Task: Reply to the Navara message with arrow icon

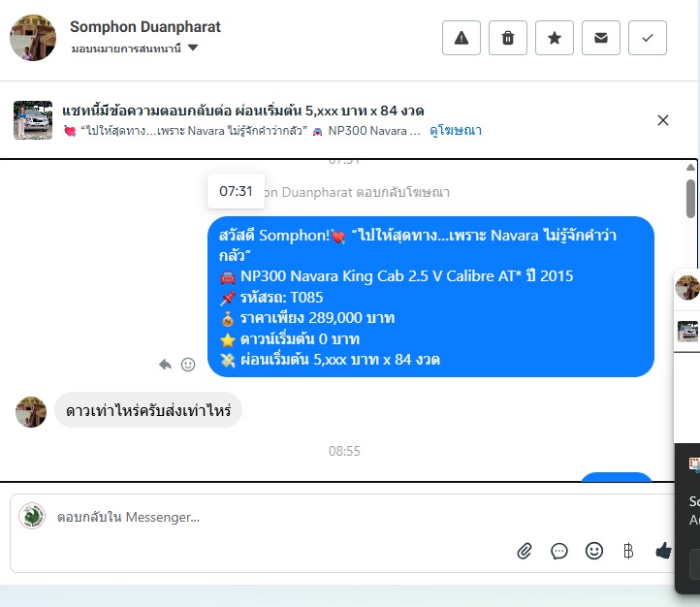Action: [165, 365]
